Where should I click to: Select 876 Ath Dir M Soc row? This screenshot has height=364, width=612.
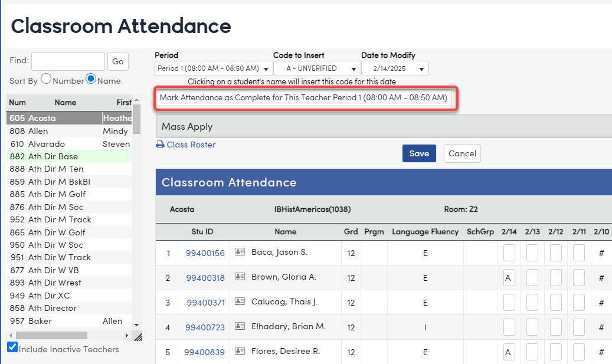pyautogui.click(x=69, y=207)
